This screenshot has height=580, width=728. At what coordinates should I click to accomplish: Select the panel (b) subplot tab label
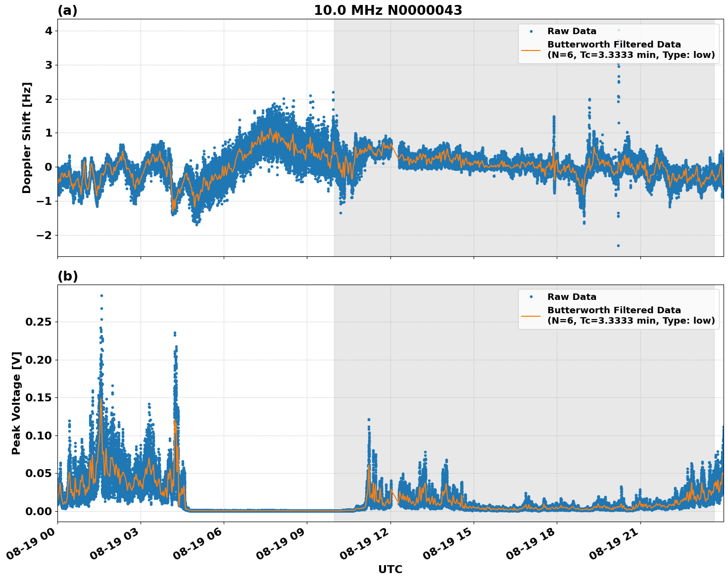(68, 276)
